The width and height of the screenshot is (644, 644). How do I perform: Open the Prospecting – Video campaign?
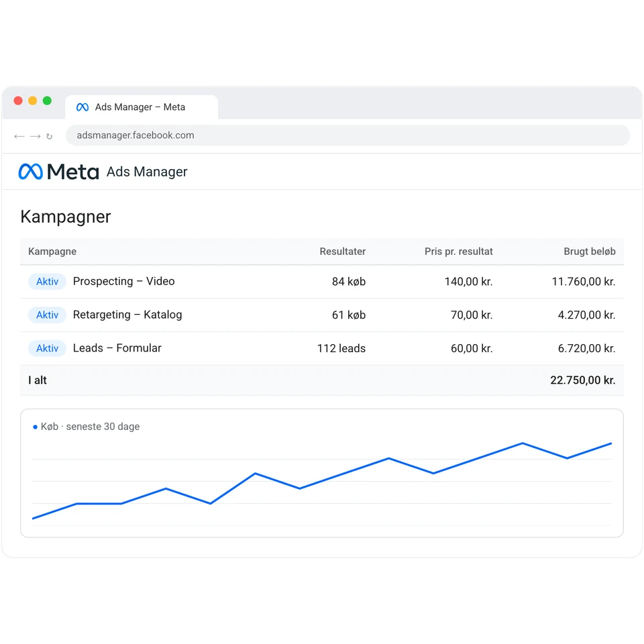tap(123, 281)
